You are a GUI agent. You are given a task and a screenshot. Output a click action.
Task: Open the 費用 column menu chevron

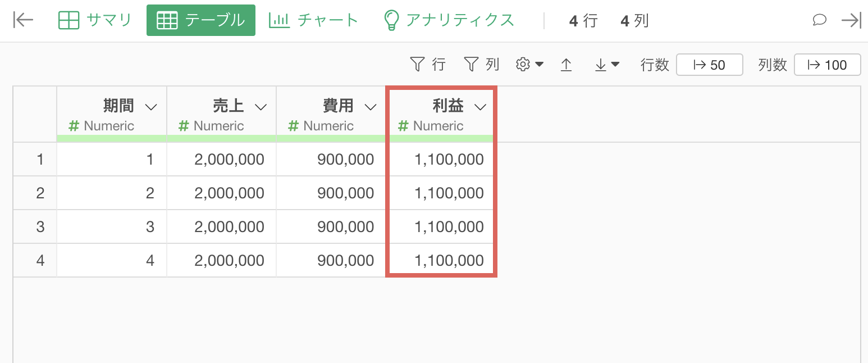pos(371,107)
